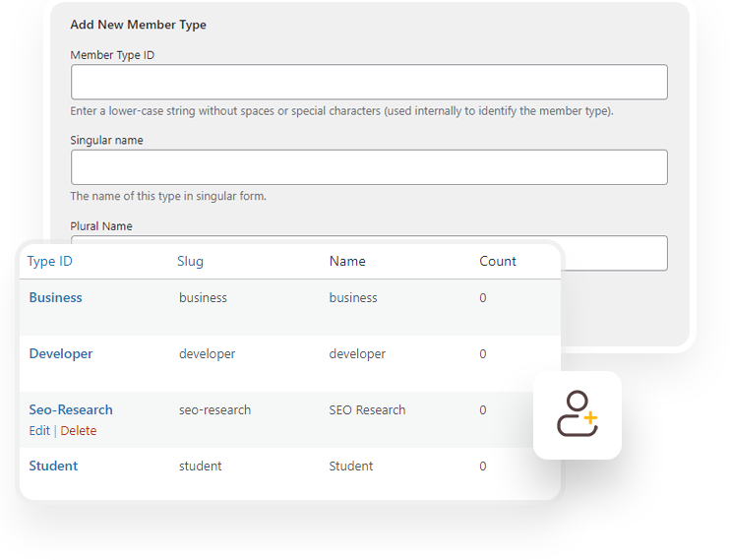Viewport: 730px width, 560px height.
Task: Click Delete under Seo-Research
Action: pos(79,431)
